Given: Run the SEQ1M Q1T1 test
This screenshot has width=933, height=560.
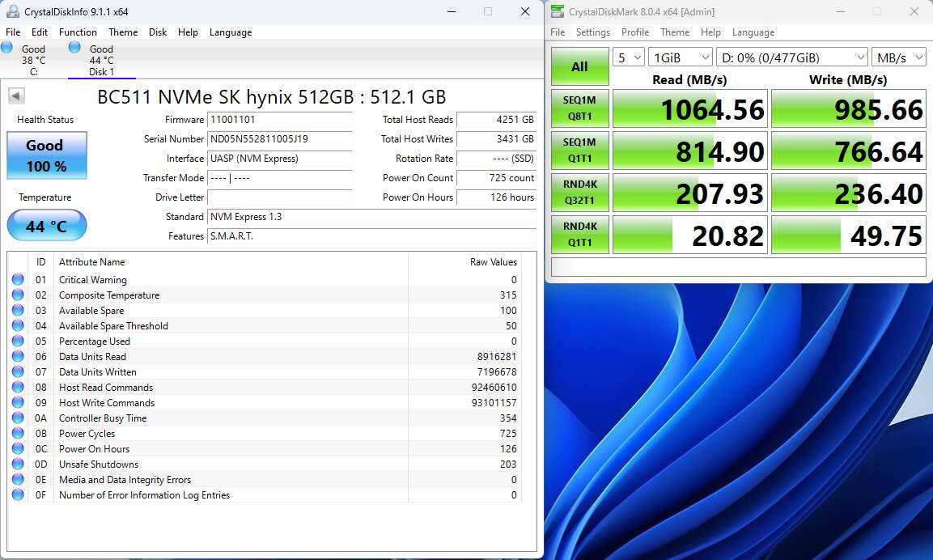Looking at the screenshot, I should tap(579, 151).
